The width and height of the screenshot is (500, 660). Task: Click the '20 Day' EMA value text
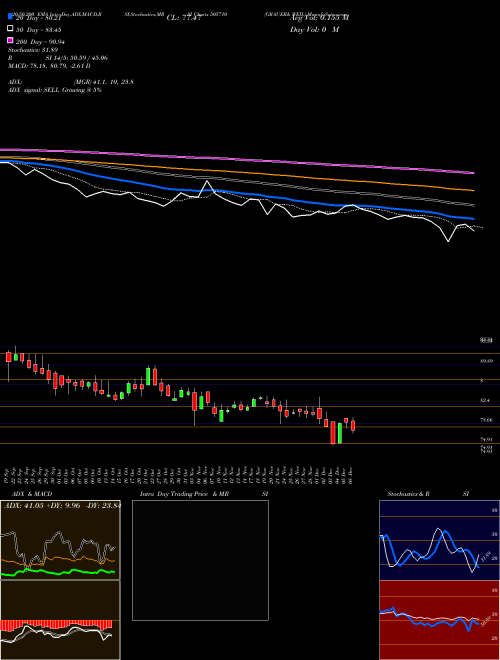[38, 18]
